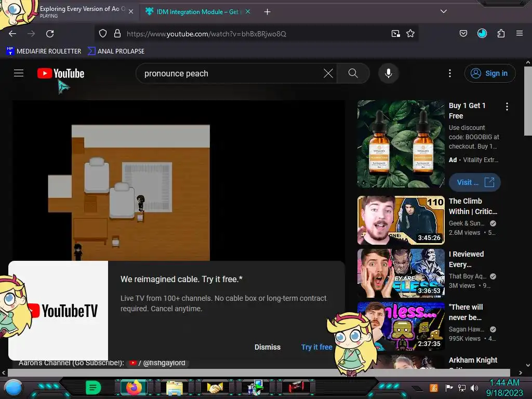Open the Vitality Extracts ad thumbnail
This screenshot has width=532, height=399.
coord(401,144)
